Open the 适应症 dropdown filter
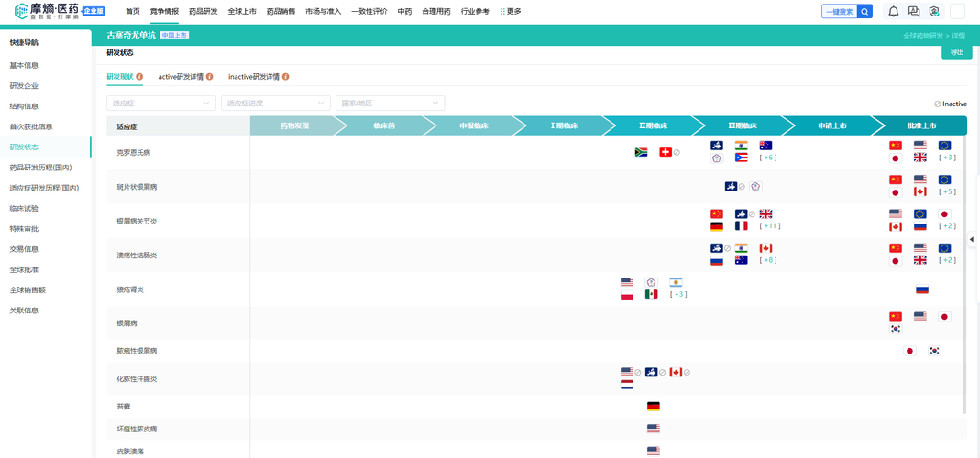980x458 pixels. click(161, 104)
